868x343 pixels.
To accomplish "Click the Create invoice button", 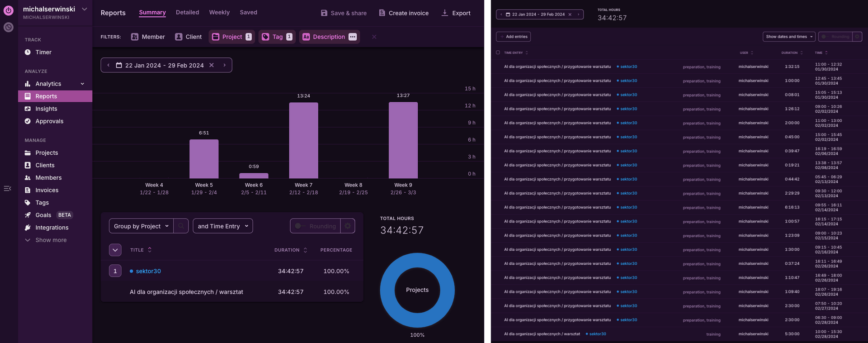I will (x=404, y=13).
